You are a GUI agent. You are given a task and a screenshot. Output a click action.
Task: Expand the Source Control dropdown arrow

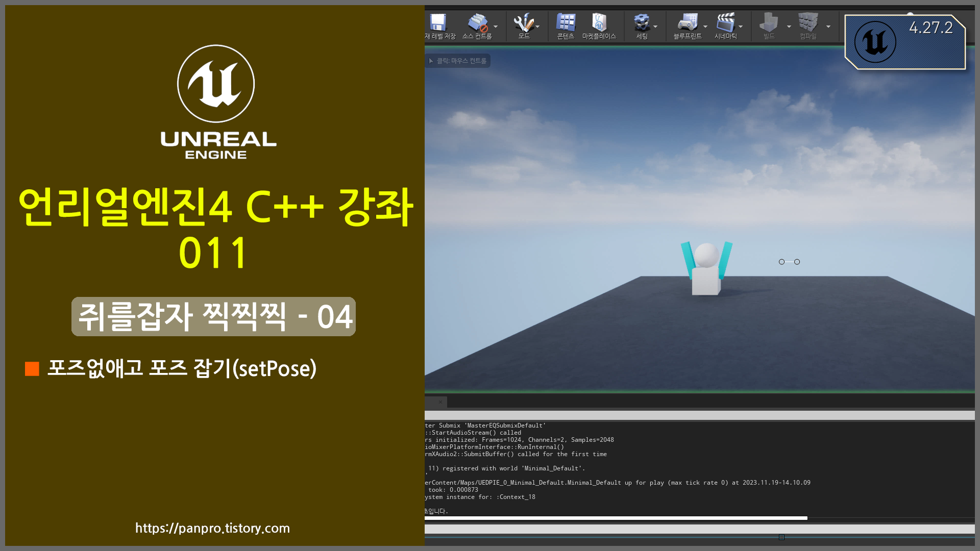tap(496, 27)
